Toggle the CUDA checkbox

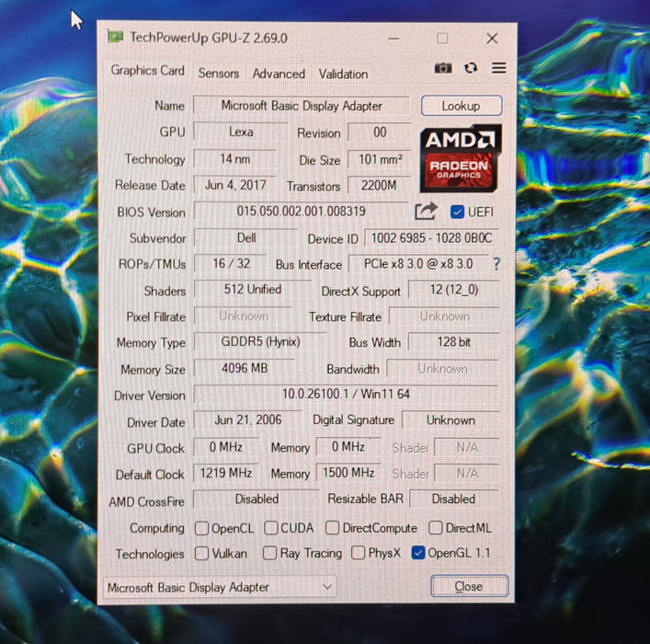tap(270, 528)
